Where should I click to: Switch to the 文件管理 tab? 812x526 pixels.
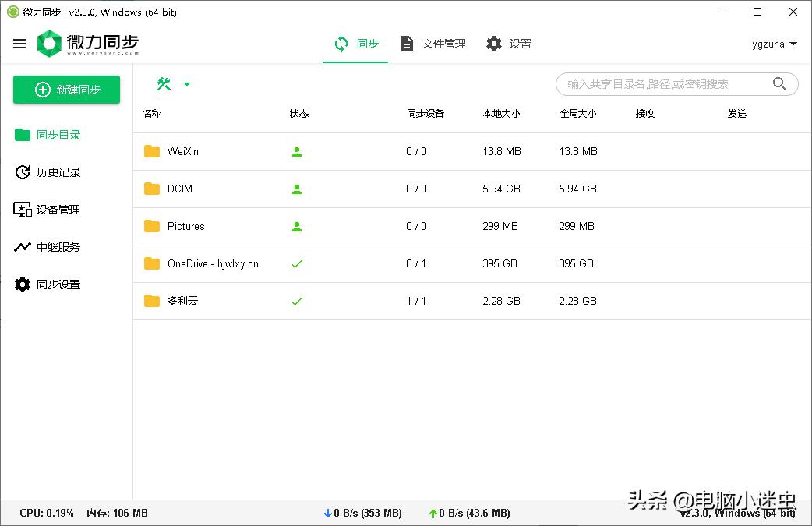pyautogui.click(x=435, y=44)
